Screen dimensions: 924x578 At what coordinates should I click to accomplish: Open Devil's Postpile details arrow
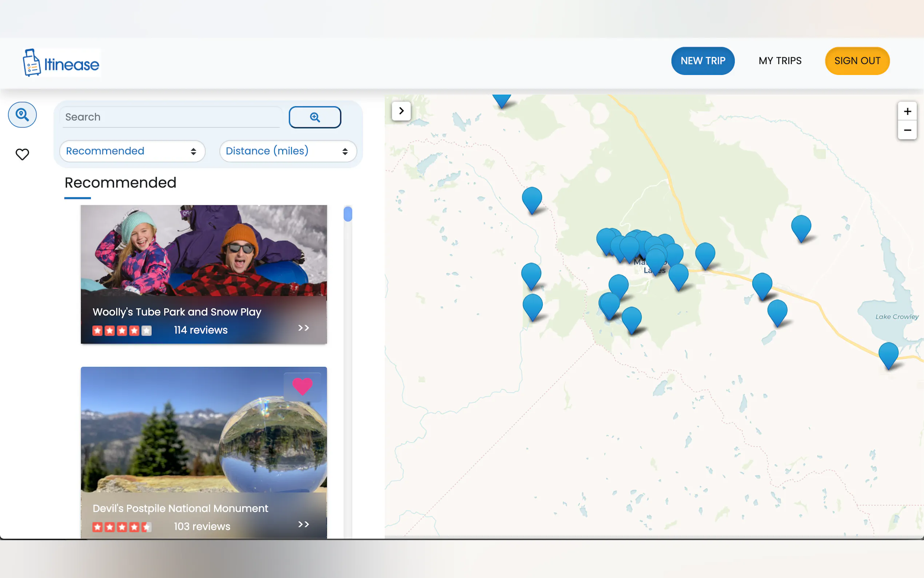pyautogui.click(x=303, y=524)
